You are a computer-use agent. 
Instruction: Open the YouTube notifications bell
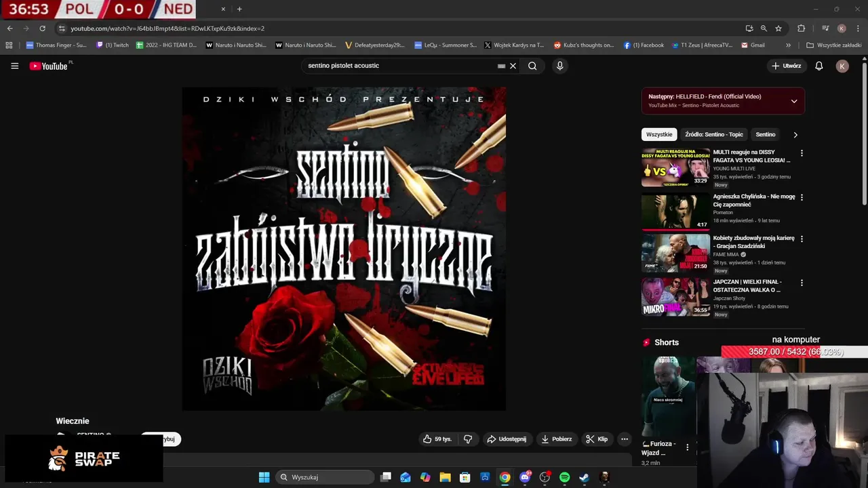tap(819, 66)
